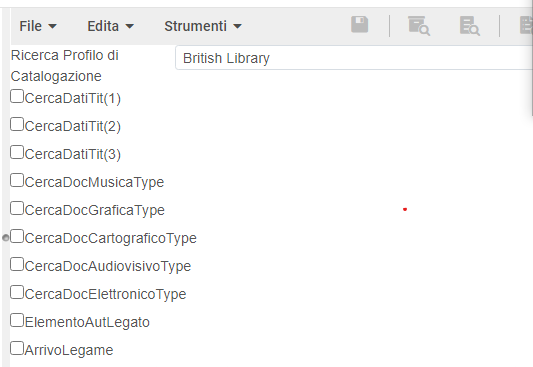Check the CercaDatiTit(3) option
533x367 pixels.
coord(17,152)
